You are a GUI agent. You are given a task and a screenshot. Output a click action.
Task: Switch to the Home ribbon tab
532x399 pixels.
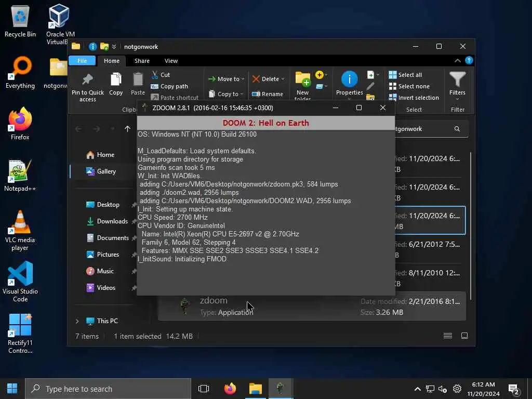(112, 61)
